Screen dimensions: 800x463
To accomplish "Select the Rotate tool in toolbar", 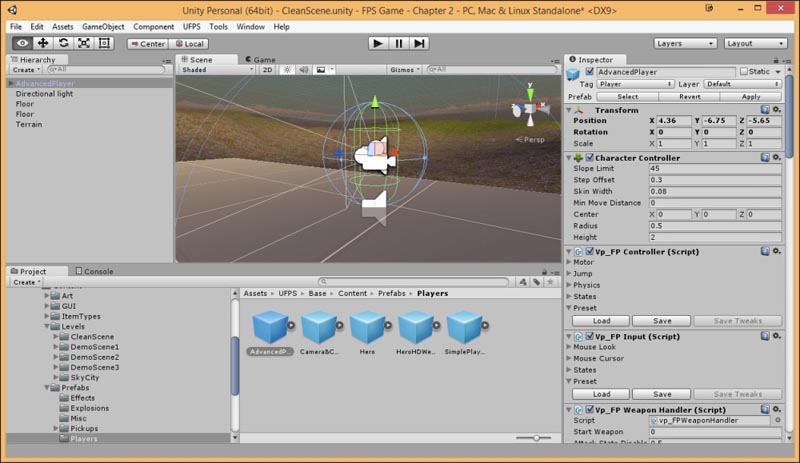I will (63, 43).
